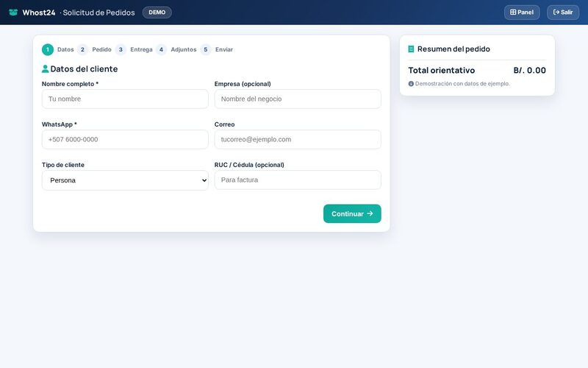
Task: Click step circle number 4
Action: tap(161, 49)
